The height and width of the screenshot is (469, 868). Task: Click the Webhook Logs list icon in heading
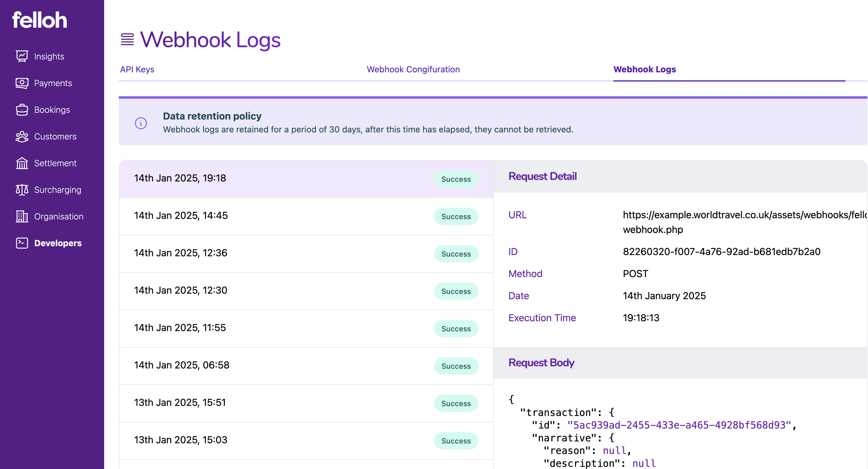click(127, 40)
